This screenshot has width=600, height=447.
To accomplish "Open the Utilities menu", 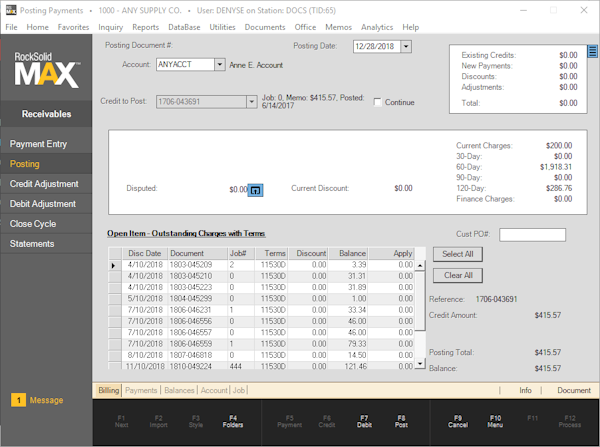I will click(x=222, y=27).
